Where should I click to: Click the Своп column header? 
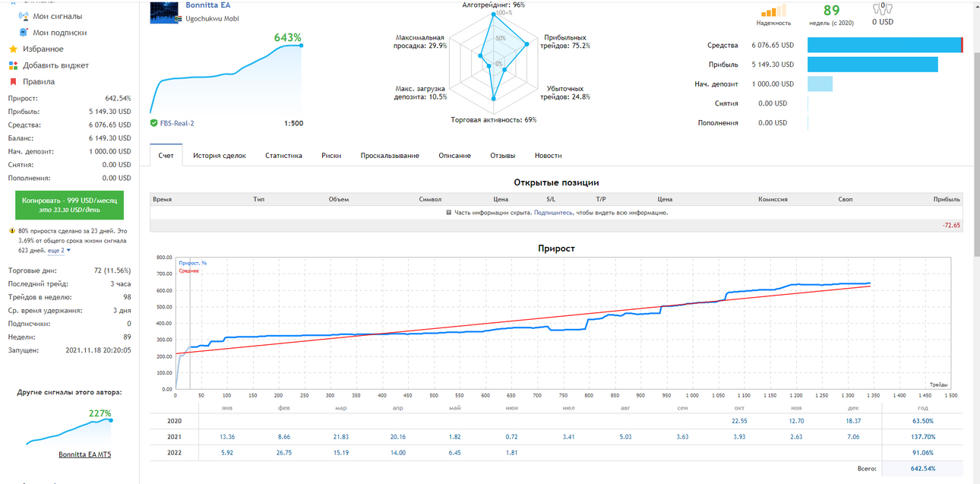(846, 199)
